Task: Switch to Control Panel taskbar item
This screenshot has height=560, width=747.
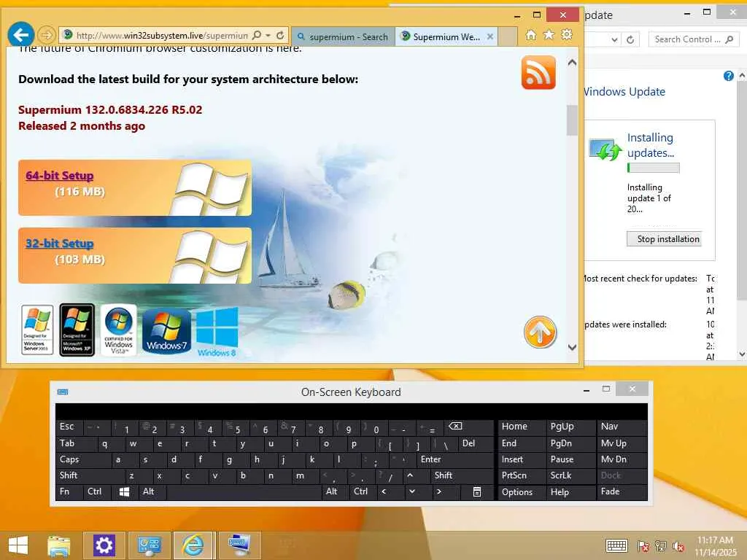Action: [150, 545]
